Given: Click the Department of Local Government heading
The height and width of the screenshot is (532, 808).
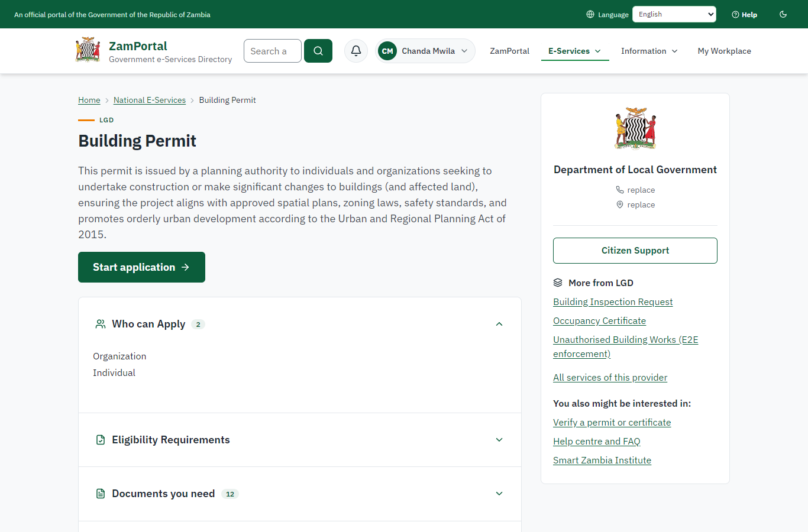Looking at the screenshot, I should [x=635, y=170].
